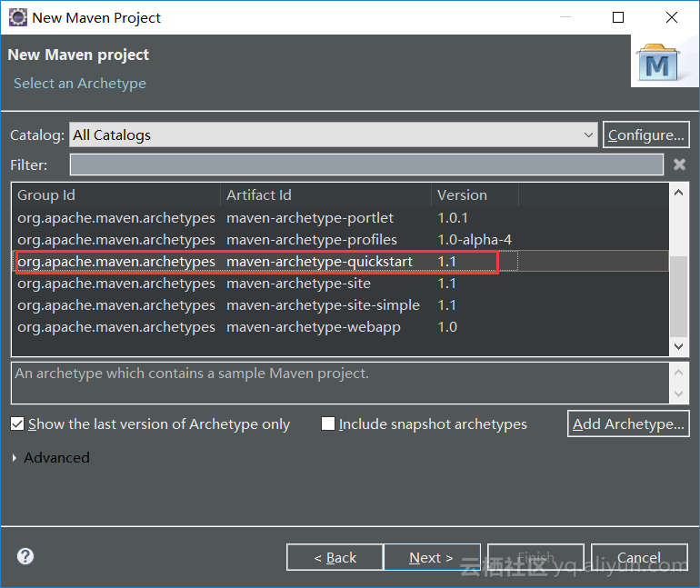The height and width of the screenshot is (588, 700).
Task: Select the maven-archetype-portlet row
Action: [x=341, y=218]
